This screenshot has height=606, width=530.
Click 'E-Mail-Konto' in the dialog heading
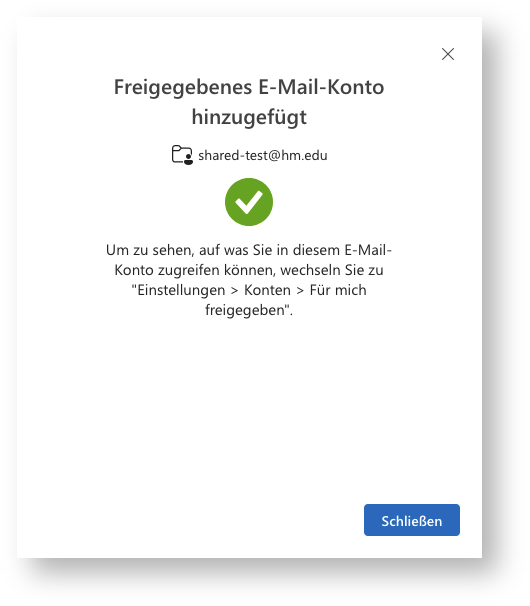click(x=321, y=87)
